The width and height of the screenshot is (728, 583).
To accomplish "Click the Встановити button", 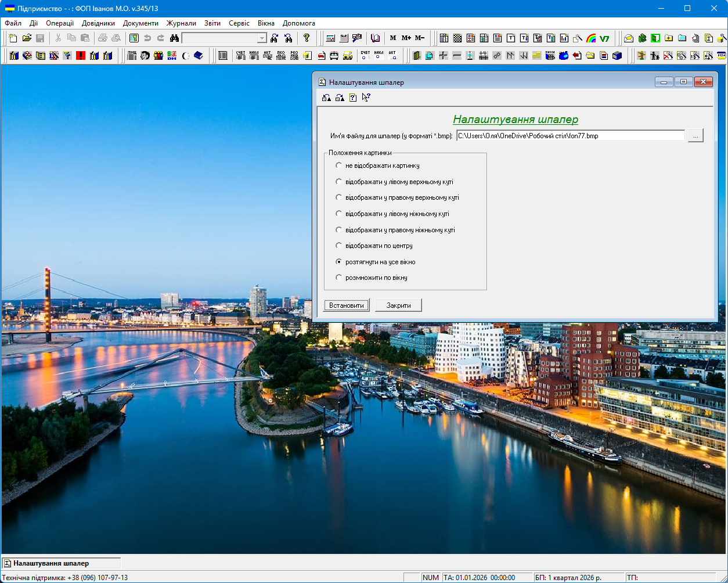I will (347, 305).
